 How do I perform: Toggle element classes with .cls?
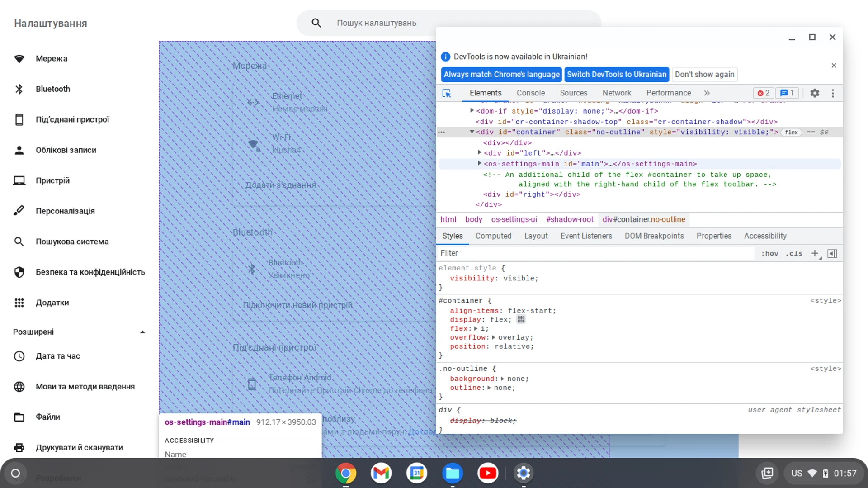(x=794, y=253)
